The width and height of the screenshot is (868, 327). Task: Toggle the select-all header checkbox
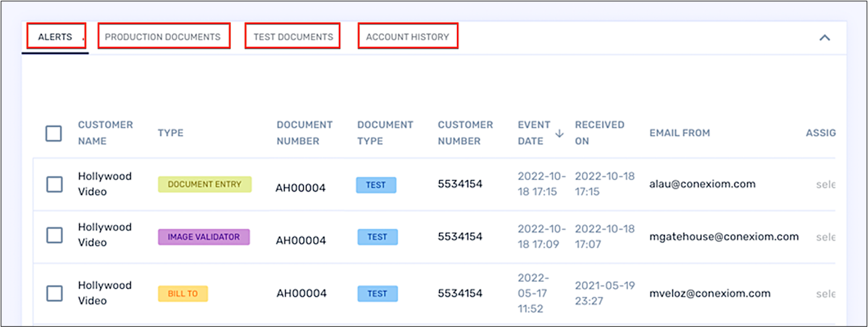click(x=54, y=133)
